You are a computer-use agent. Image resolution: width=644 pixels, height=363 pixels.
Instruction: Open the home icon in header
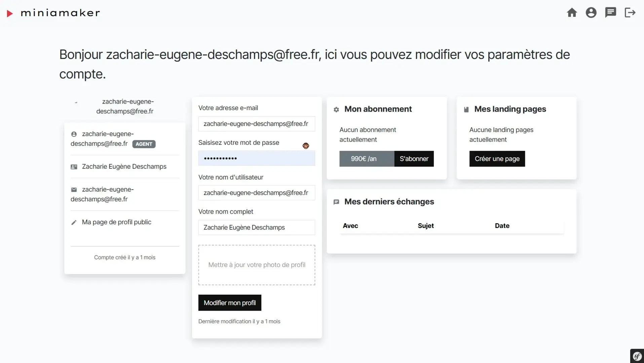[572, 13]
